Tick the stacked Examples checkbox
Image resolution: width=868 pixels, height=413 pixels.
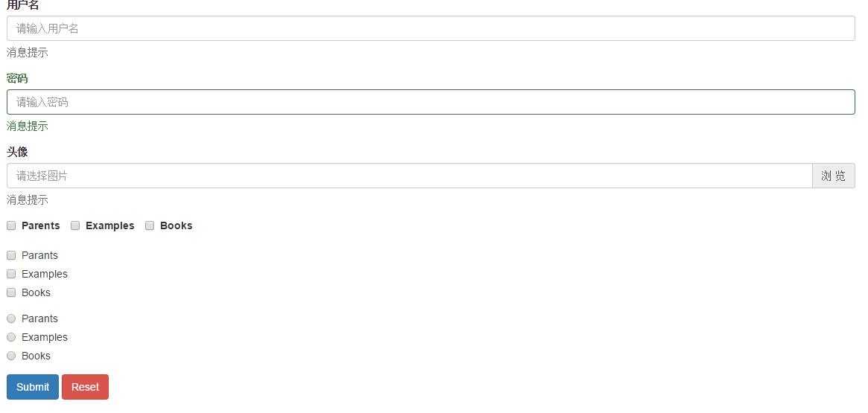11,274
